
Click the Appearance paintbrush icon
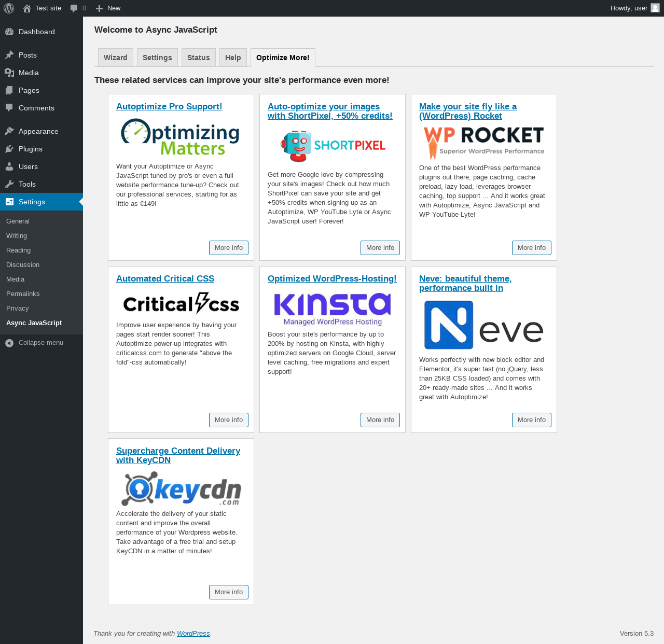click(9, 131)
